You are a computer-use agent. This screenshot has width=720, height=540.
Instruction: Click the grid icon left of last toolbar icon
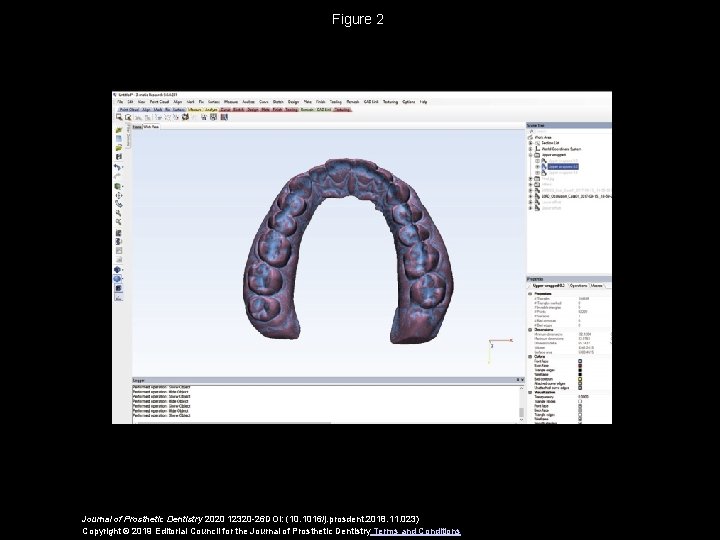(x=214, y=117)
